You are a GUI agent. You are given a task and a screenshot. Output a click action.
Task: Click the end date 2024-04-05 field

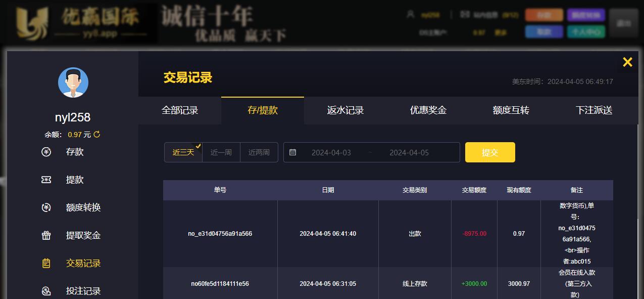pos(409,152)
